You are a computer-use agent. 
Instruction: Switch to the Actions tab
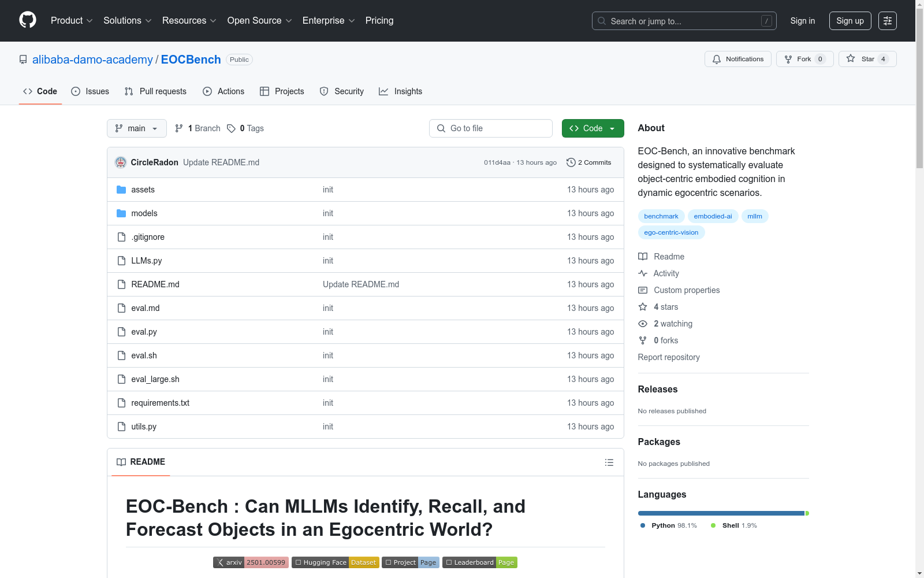point(223,91)
